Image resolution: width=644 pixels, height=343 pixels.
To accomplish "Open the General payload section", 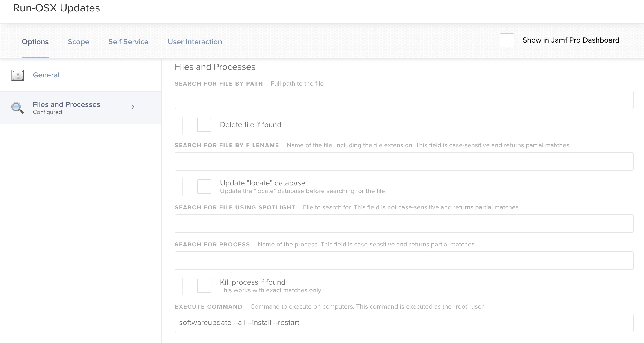I will [46, 75].
